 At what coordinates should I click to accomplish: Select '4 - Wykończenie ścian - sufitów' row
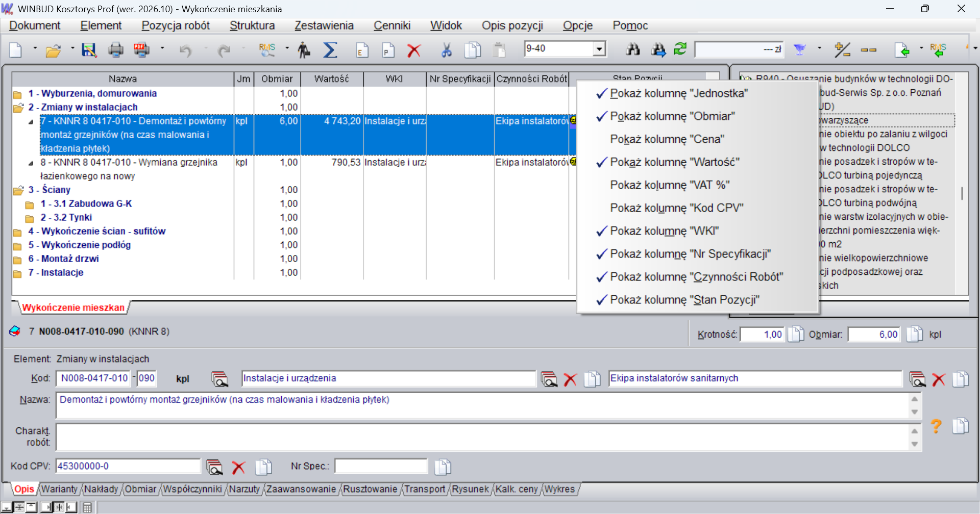click(x=97, y=231)
